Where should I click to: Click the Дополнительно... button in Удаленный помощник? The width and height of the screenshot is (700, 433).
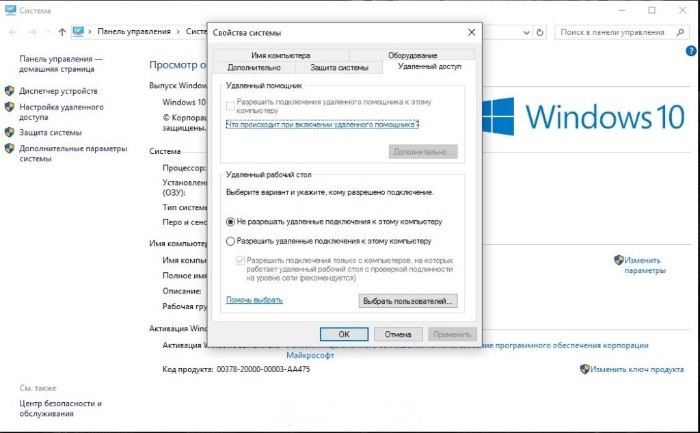point(423,152)
